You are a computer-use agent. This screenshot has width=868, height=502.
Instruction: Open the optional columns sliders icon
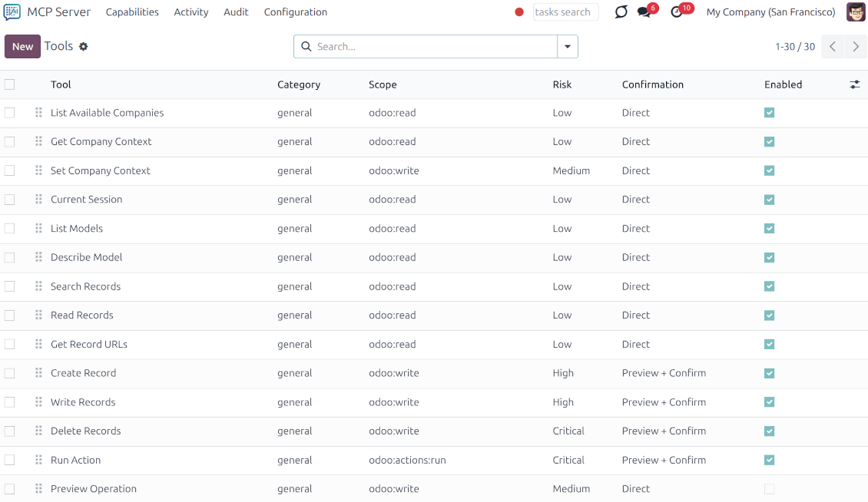coord(854,84)
